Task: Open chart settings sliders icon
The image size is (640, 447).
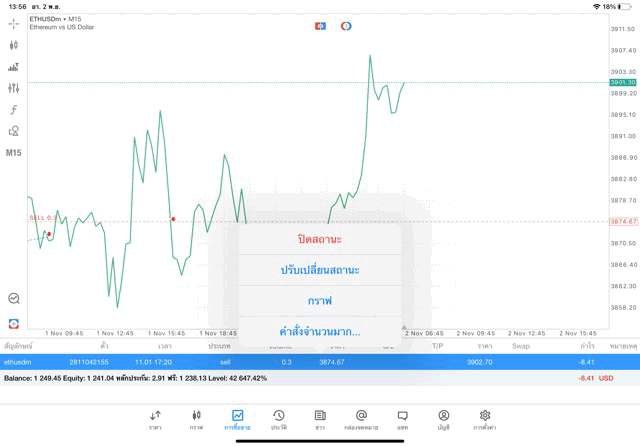Action: point(14,88)
